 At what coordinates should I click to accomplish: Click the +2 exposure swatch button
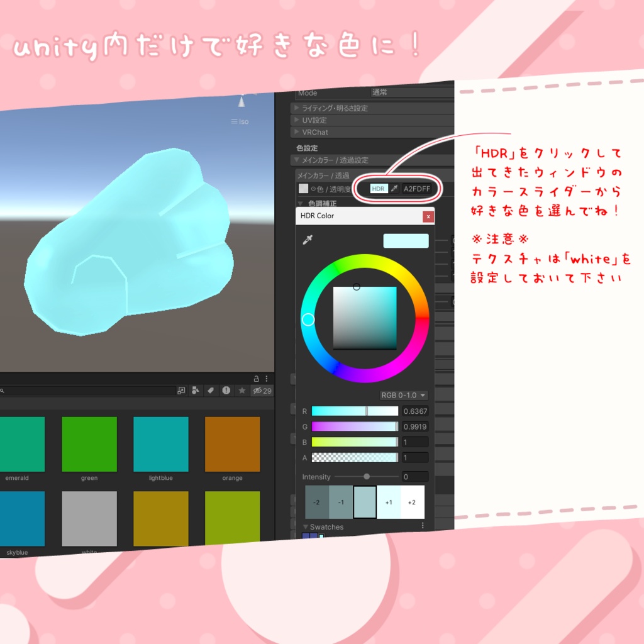click(x=412, y=502)
